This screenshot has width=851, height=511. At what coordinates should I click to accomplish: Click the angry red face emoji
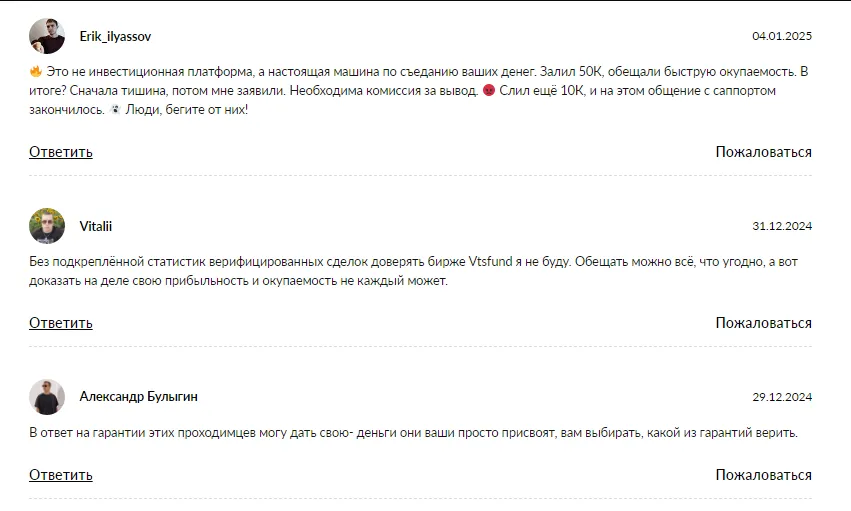[x=488, y=90]
